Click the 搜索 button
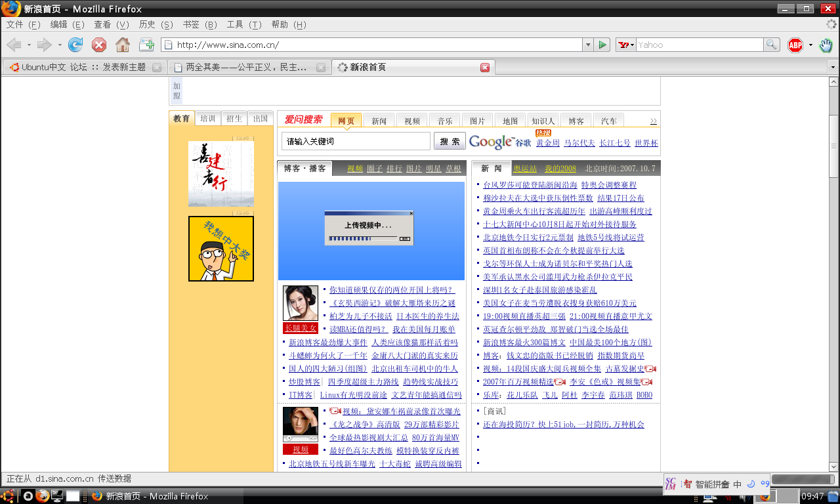Image resolution: width=840 pixels, height=504 pixels. tap(450, 141)
